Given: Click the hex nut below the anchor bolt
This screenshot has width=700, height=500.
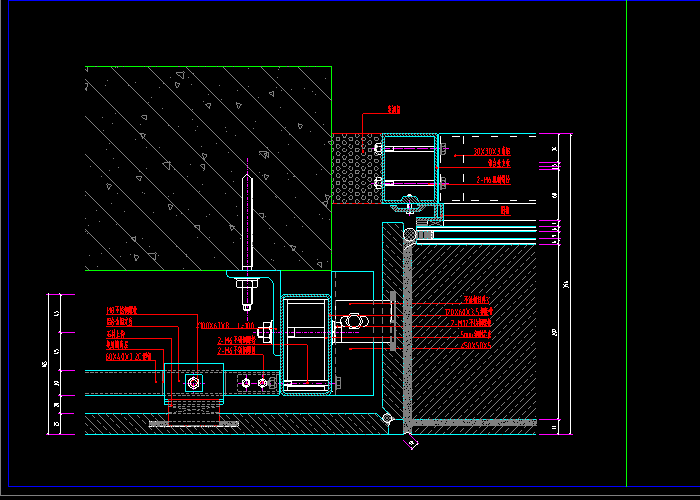Looking at the screenshot, I should click(247, 289).
